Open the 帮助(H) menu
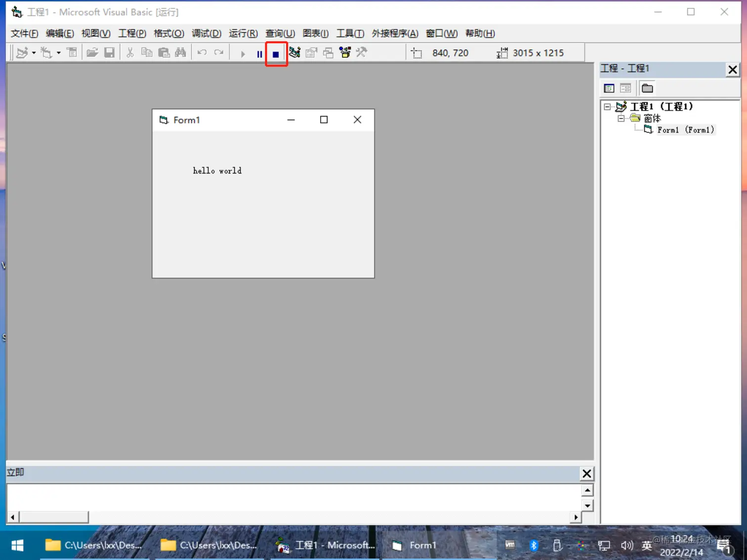 click(480, 33)
